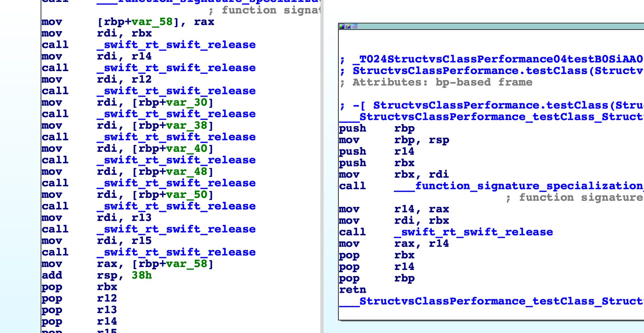The height and width of the screenshot is (333, 644).
Task: Select the 'mov [rbp+var_58], rax' line
Action: pos(128,22)
